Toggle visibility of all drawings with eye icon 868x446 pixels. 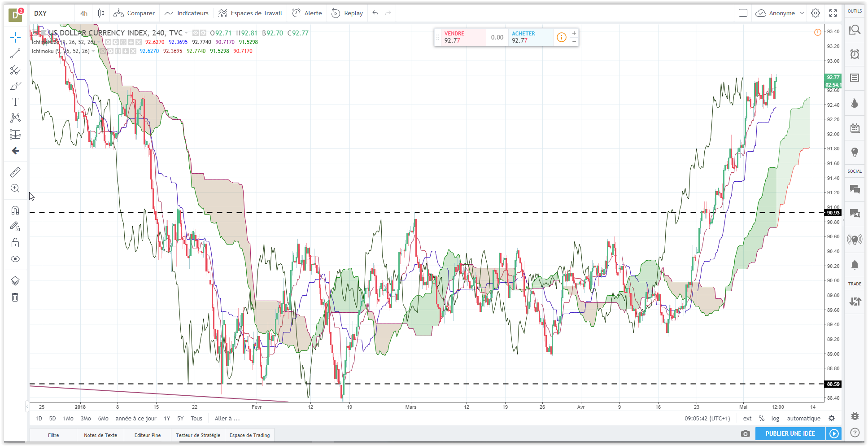coord(15,259)
